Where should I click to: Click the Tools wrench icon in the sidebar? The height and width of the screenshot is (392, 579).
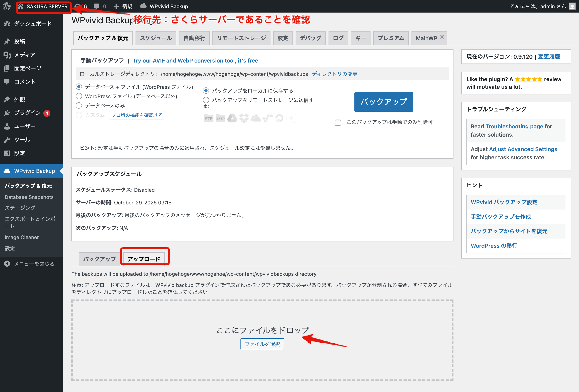click(7, 140)
